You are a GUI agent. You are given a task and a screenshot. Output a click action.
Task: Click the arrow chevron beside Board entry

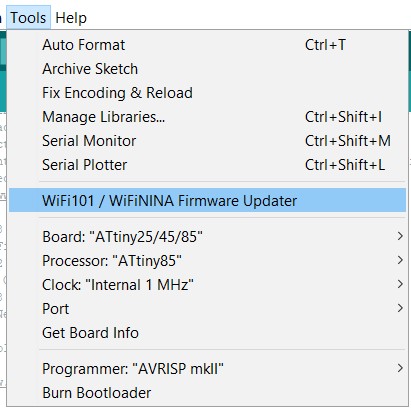400,236
